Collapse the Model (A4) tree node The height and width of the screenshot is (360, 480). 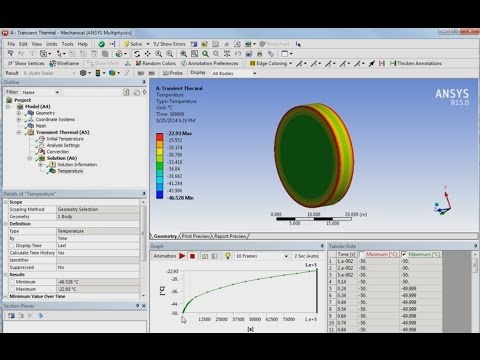point(8,107)
